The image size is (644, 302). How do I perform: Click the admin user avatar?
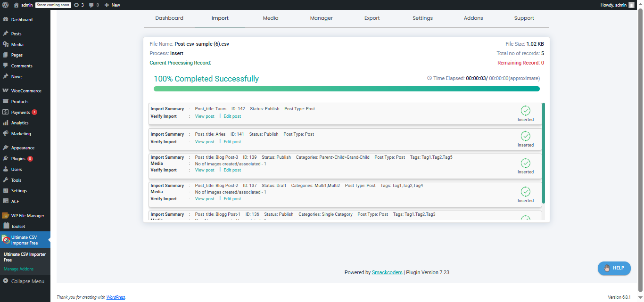(x=631, y=5)
